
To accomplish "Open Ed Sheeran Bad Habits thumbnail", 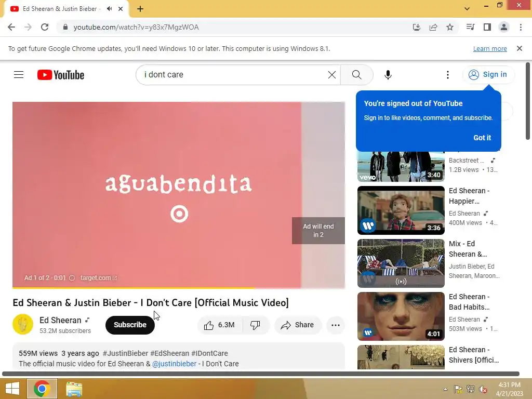I will coord(401,316).
